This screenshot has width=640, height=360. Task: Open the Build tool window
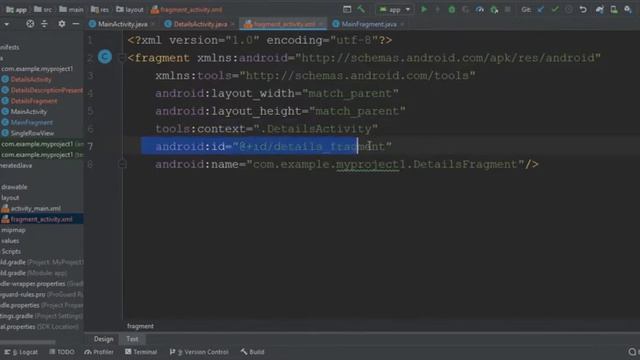[x=252, y=352]
